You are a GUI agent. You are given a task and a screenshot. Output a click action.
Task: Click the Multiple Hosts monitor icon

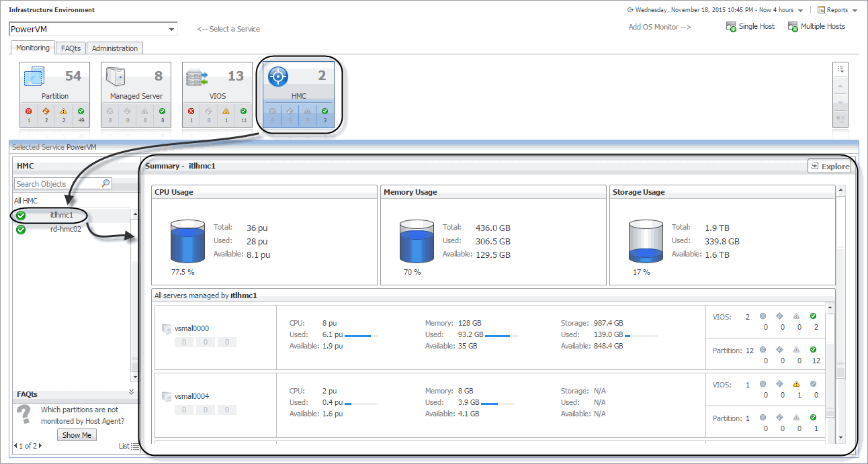[x=793, y=27]
